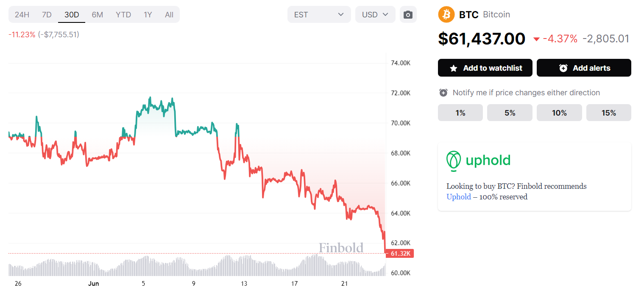Select the 5% price alert option
The image size is (644, 301).
pos(510,113)
